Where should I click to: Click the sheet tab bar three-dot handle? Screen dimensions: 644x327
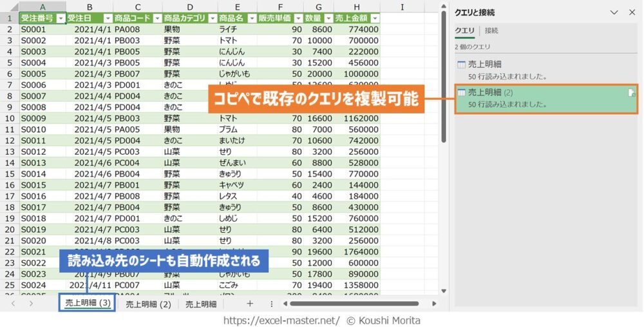click(271, 304)
